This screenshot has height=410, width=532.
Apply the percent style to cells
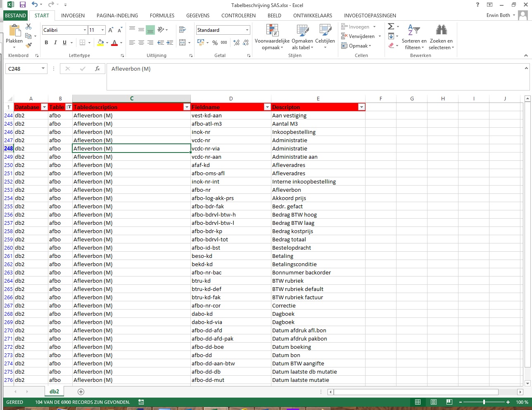[214, 43]
